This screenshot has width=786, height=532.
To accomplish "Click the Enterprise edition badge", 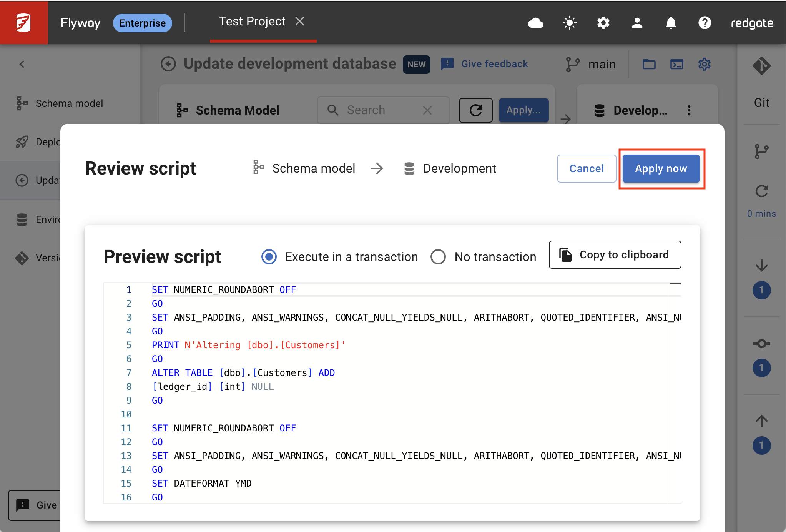I will point(142,23).
